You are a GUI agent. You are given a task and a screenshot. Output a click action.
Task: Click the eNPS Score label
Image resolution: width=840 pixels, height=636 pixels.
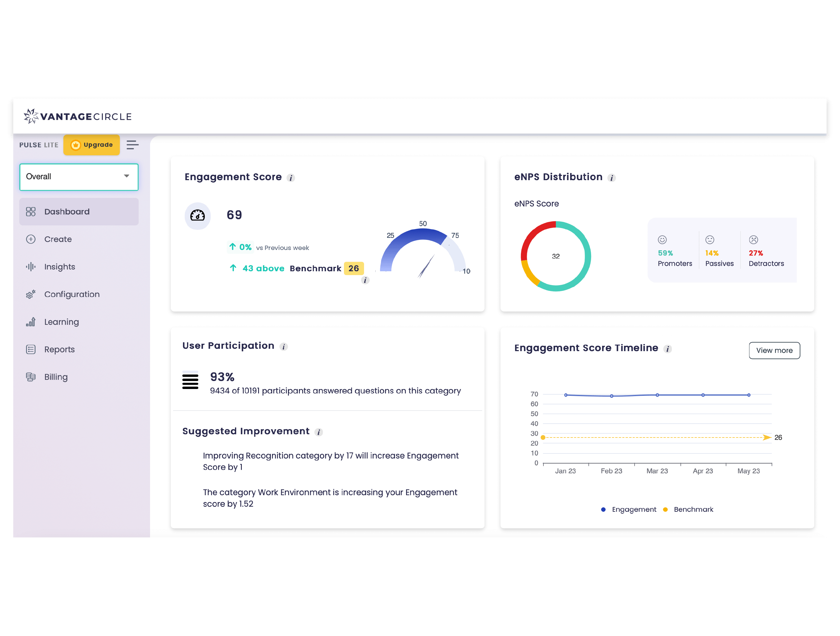(536, 204)
